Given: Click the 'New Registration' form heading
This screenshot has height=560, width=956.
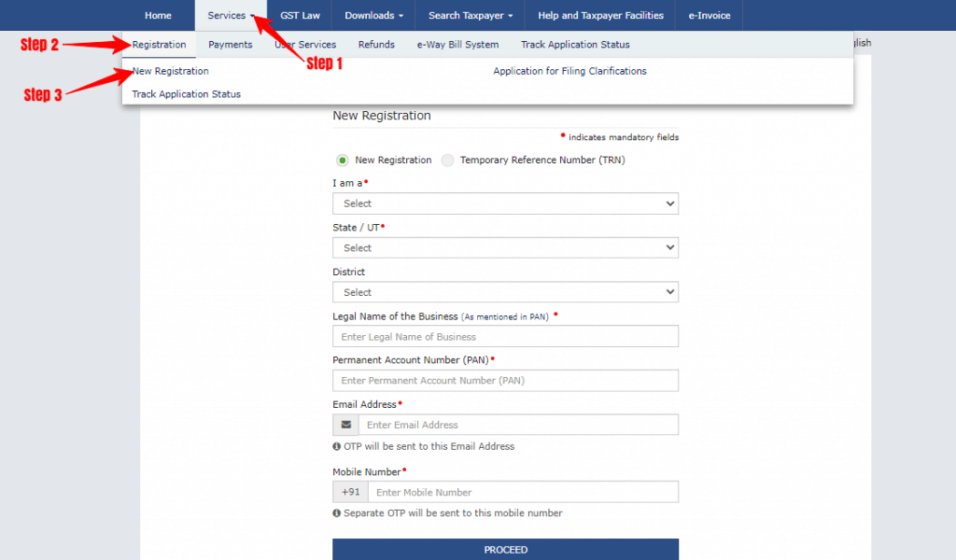Looking at the screenshot, I should click(x=382, y=116).
